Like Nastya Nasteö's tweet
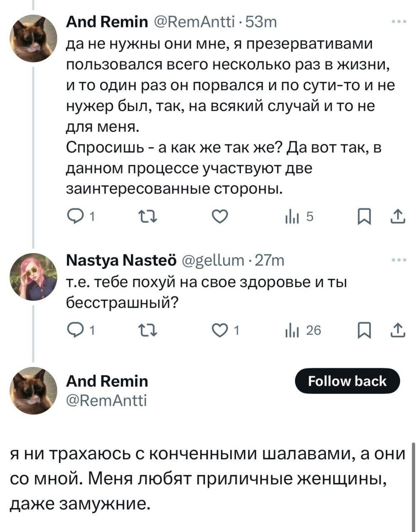Image resolution: width=418 pixels, height=532 pixels. click(220, 330)
